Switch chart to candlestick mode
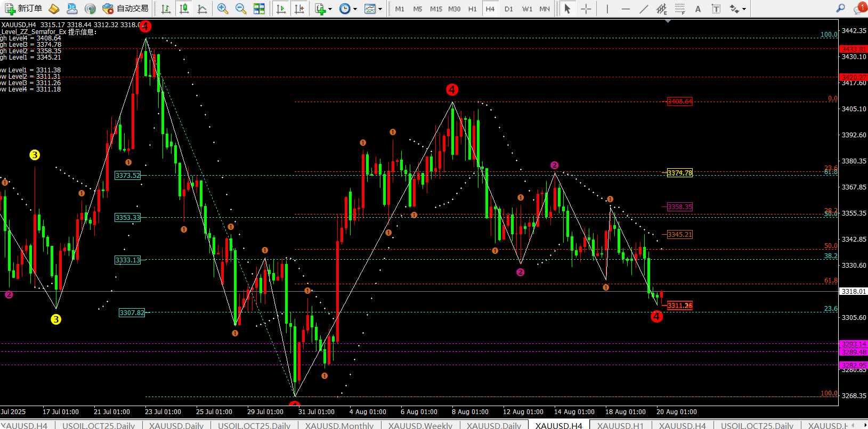This screenshot has height=429, width=868. pos(184,9)
